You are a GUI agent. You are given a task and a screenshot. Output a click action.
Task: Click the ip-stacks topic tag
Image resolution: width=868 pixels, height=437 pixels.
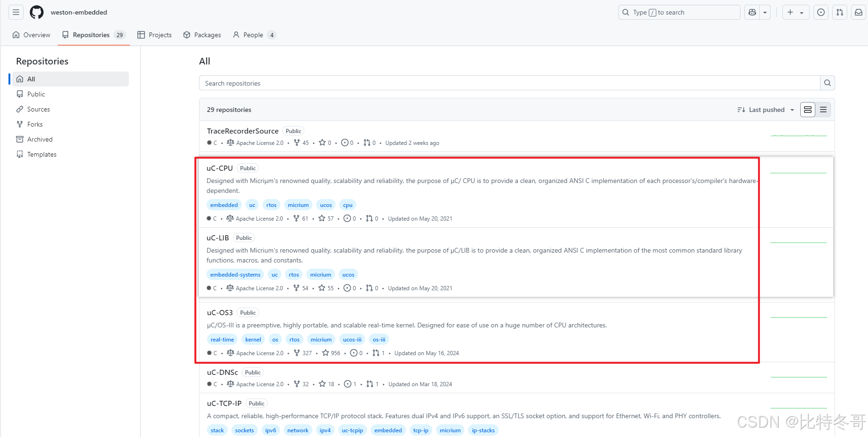coord(483,430)
